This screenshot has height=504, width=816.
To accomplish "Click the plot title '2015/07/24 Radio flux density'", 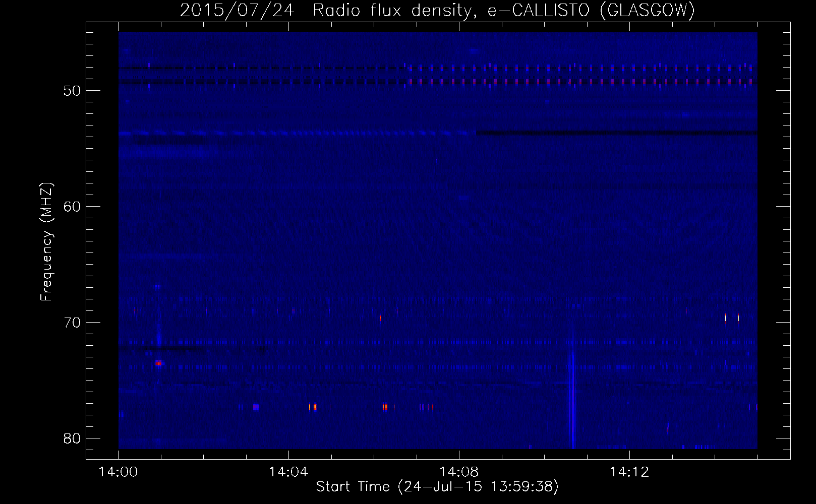I will [328, 10].
